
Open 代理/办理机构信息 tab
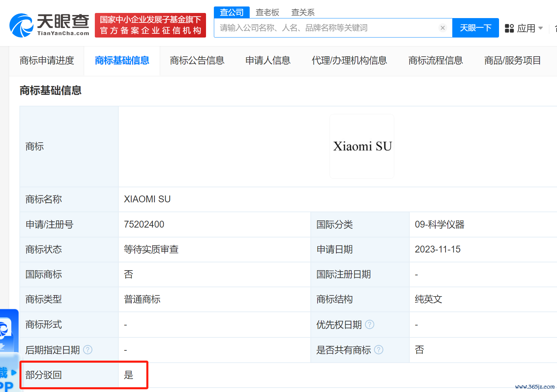(x=349, y=60)
